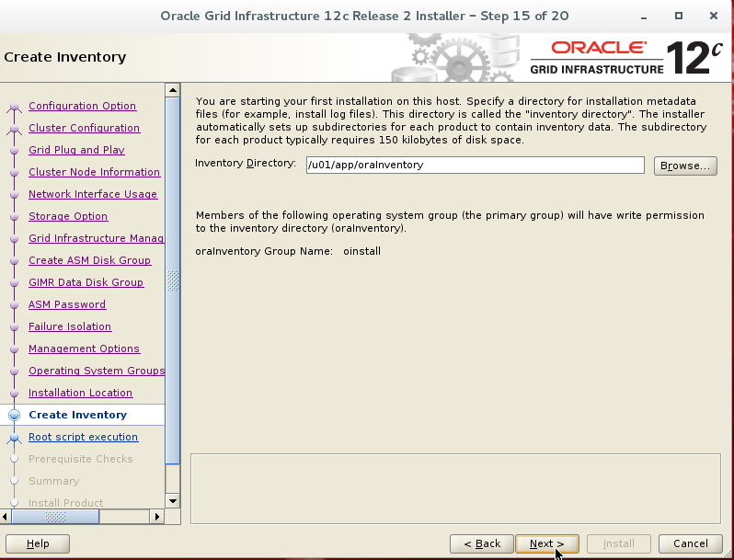The image size is (734, 560).
Task: Open Network Interface Usage step
Action: point(93,194)
